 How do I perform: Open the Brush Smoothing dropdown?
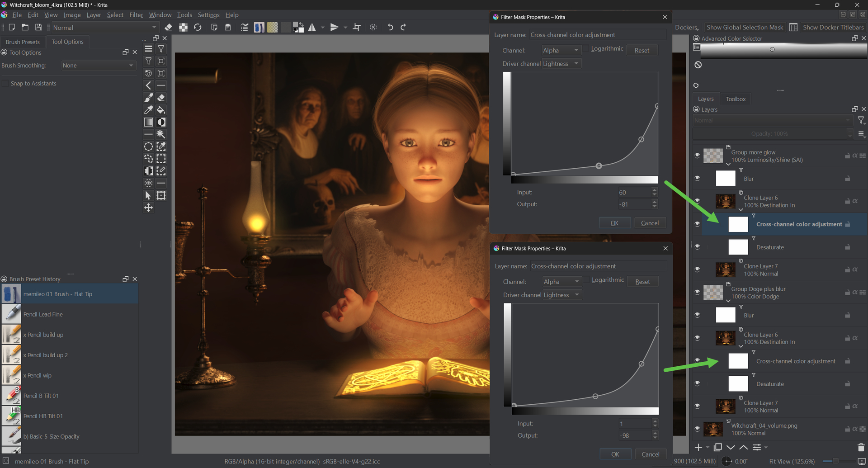pyautogui.click(x=98, y=66)
